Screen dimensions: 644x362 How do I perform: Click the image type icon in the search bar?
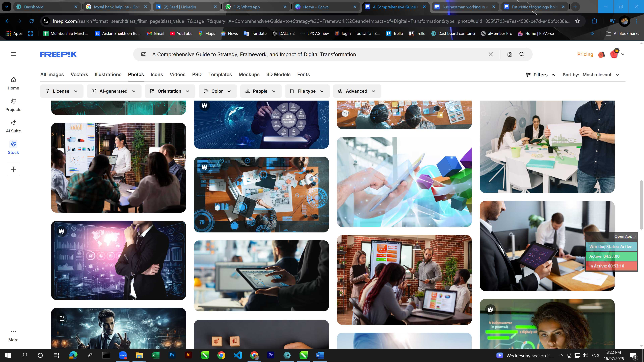click(144, 54)
